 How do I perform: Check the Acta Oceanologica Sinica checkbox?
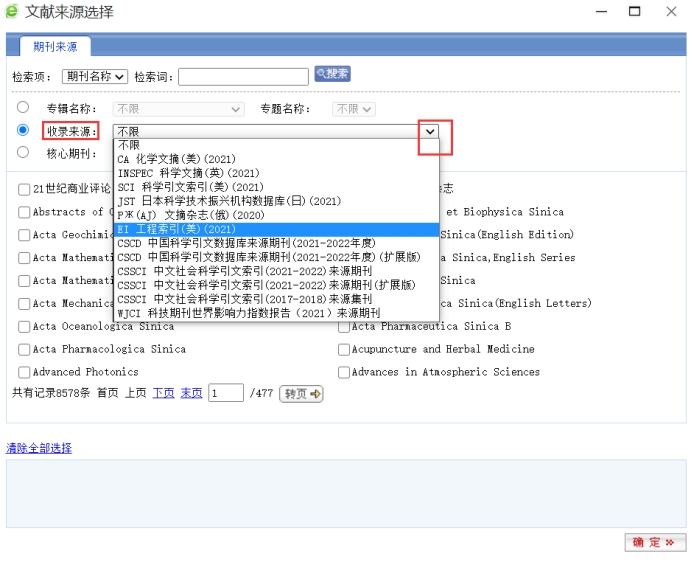pyautogui.click(x=24, y=327)
